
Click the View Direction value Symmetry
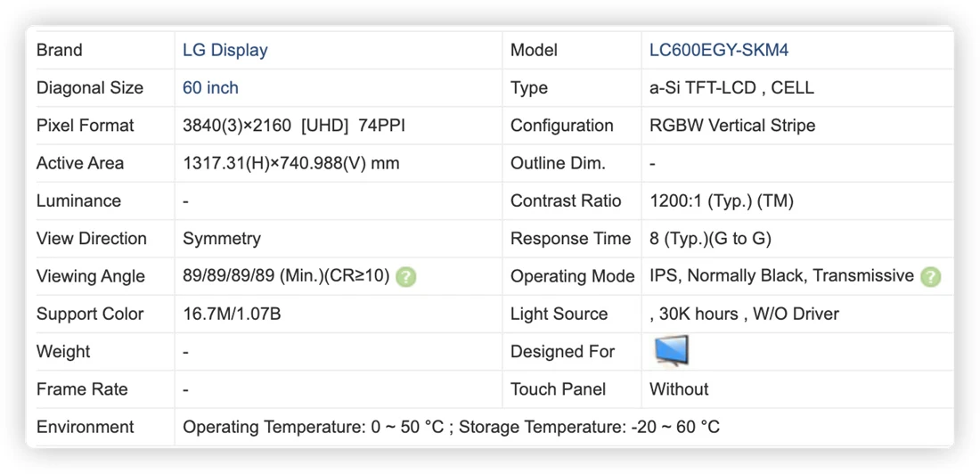click(x=221, y=238)
